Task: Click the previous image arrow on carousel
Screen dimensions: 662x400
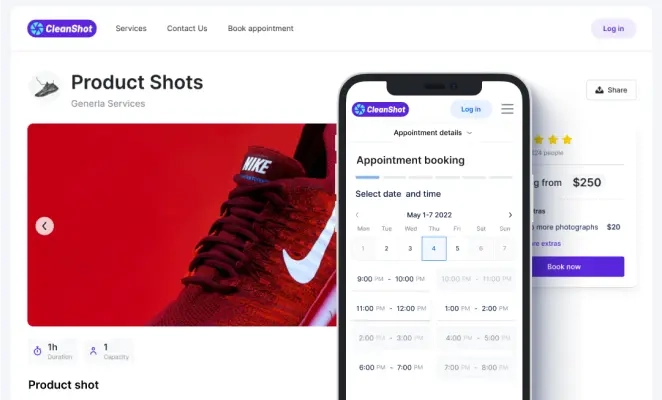Action: (44, 226)
